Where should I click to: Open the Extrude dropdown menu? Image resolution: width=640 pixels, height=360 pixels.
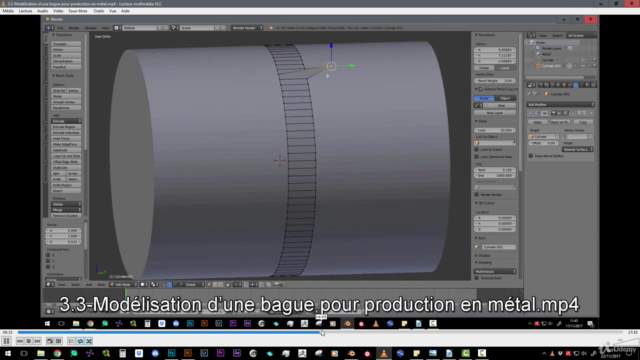coord(66,121)
